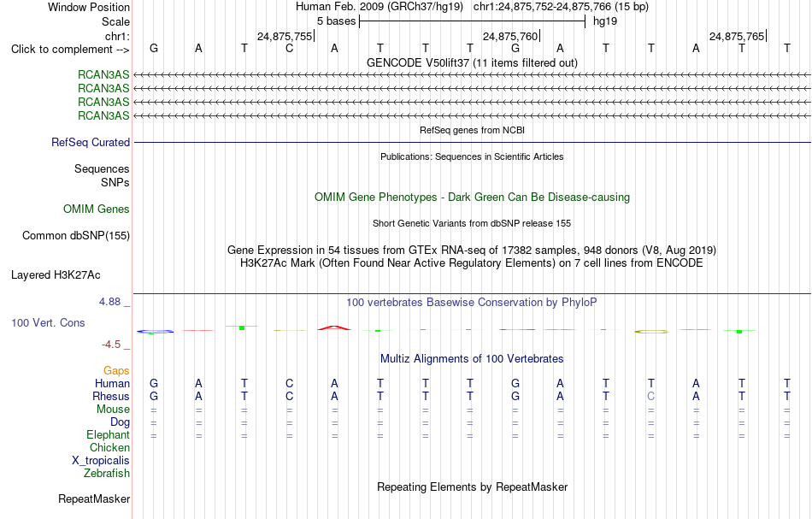Screen dimensions: 812x519
Task: Click the SNPs track label
Action: pos(115,182)
